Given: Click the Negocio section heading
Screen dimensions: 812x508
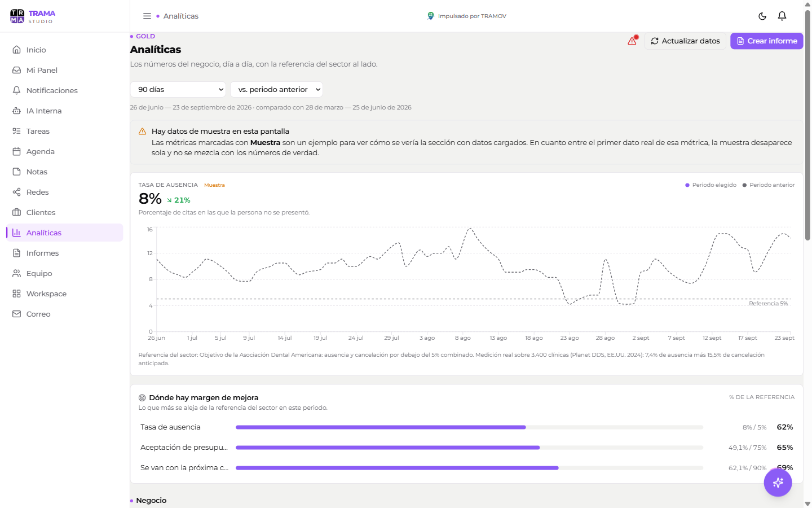Looking at the screenshot, I should pyautogui.click(x=151, y=501).
